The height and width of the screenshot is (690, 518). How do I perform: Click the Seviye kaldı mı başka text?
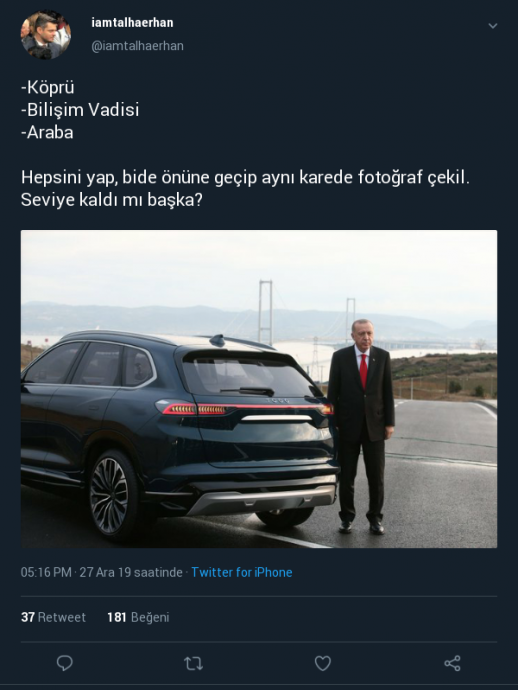[111, 200]
